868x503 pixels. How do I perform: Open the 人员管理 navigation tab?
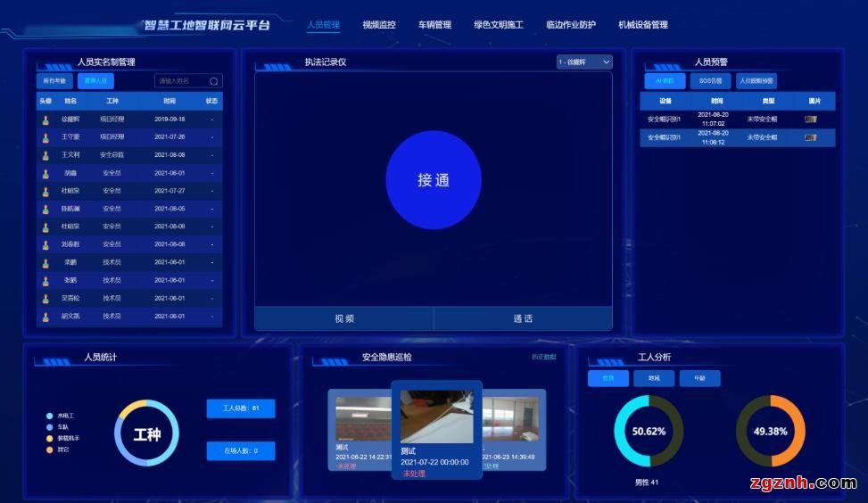323,25
